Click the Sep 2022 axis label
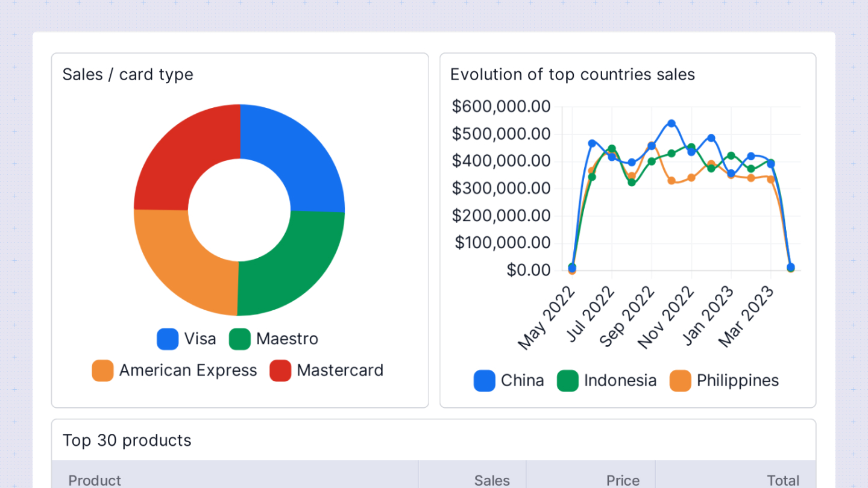 [x=627, y=317]
